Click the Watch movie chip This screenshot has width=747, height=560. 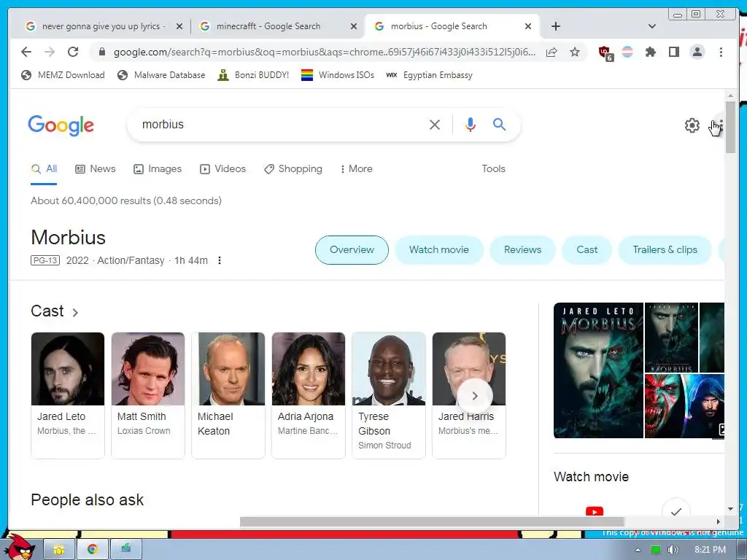438,250
